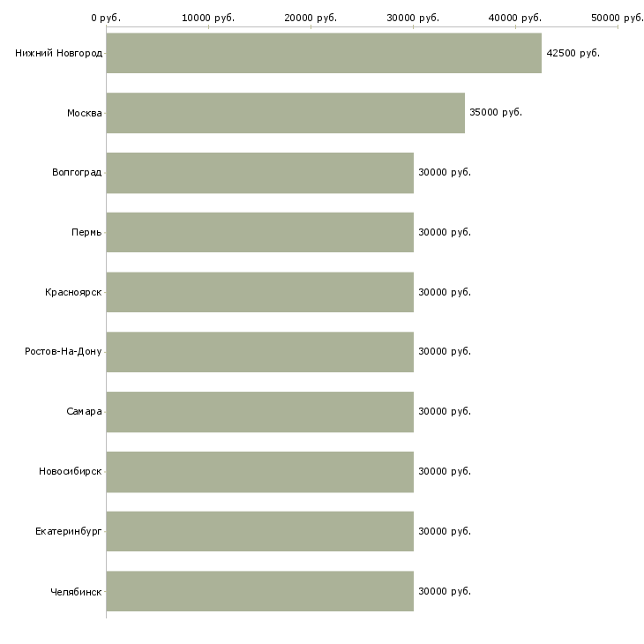
Task: Select the Пермь bar
Action: pos(260,233)
